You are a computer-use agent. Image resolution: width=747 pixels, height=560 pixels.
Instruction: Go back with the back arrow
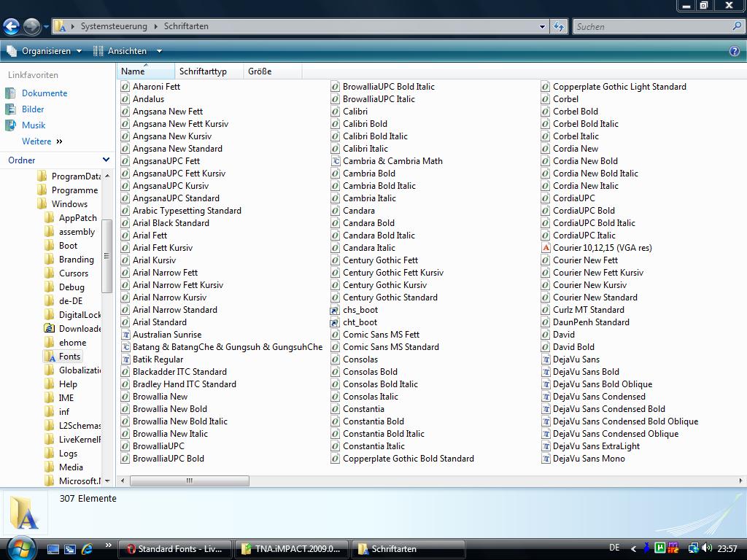pyautogui.click(x=12, y=26)
